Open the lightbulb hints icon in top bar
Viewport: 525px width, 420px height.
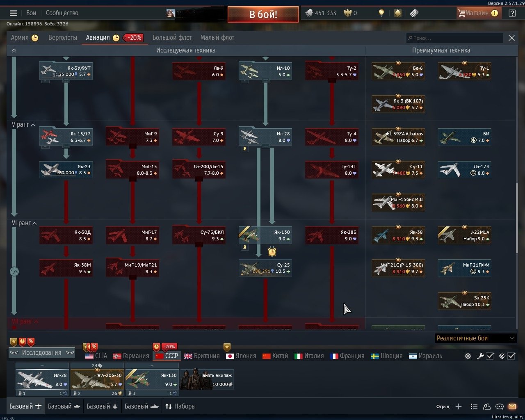pyautogui.click(x=381, y=13)
